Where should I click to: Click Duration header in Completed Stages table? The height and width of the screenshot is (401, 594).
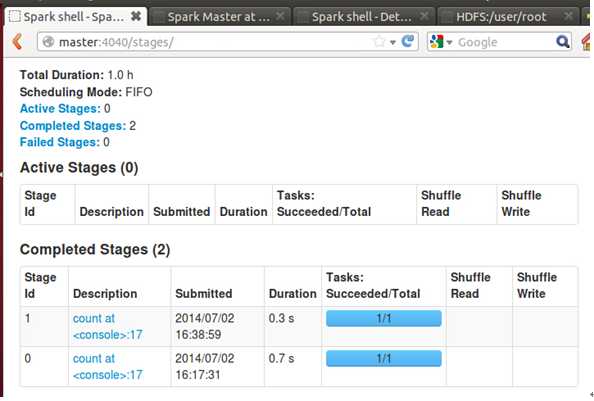292,293
